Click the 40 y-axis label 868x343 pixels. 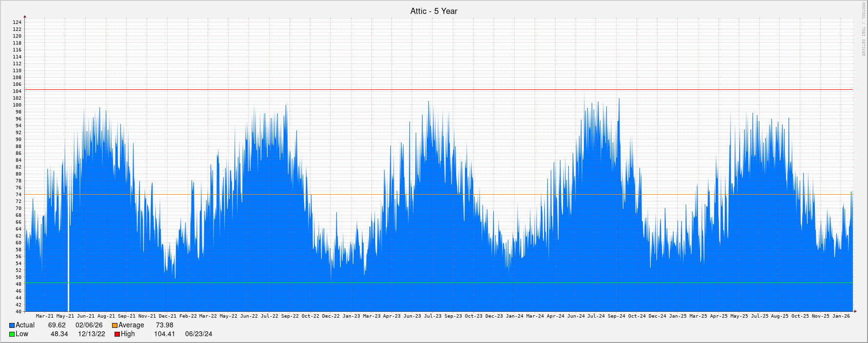pos(19,311)
